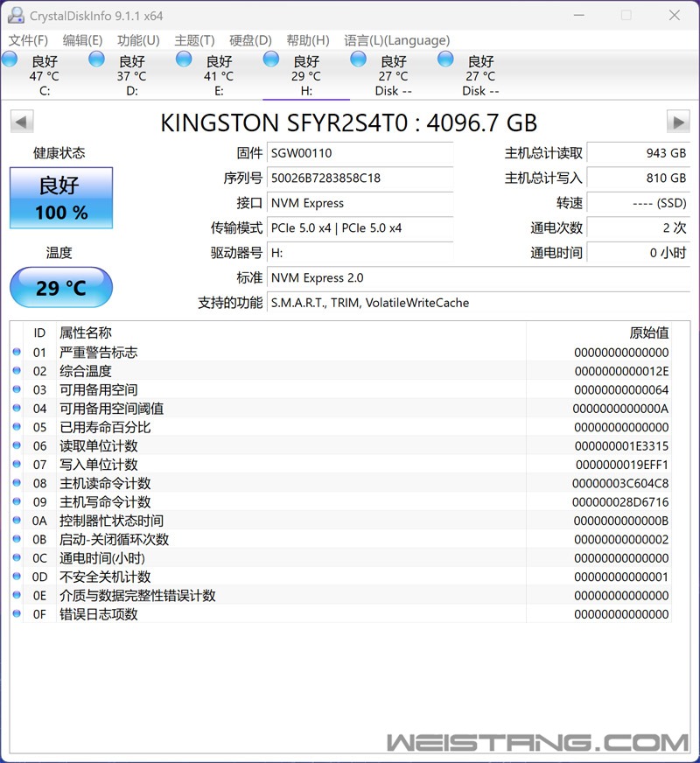Click the 29 °C temperature button
This screenshot has width=700, height=763.
[x=61, y=288]
